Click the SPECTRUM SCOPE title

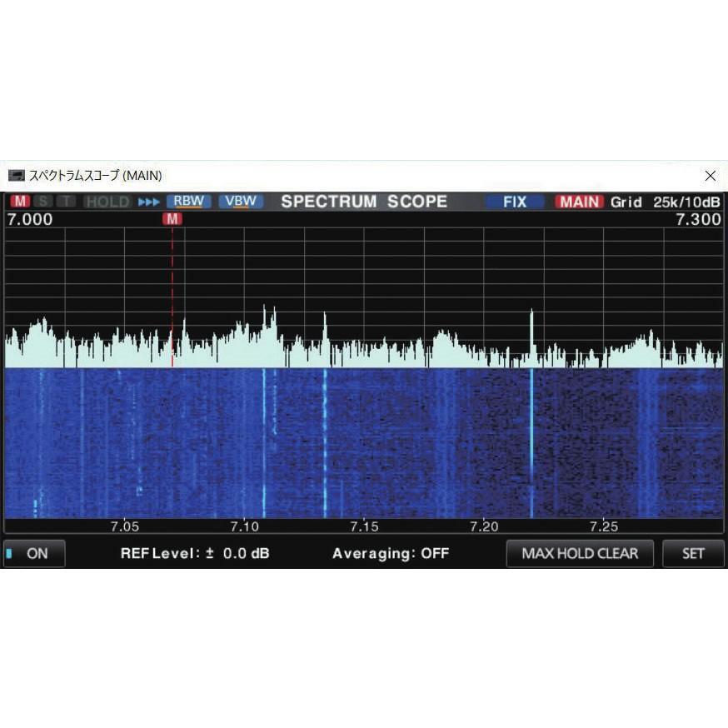click(x=364, y=201)
